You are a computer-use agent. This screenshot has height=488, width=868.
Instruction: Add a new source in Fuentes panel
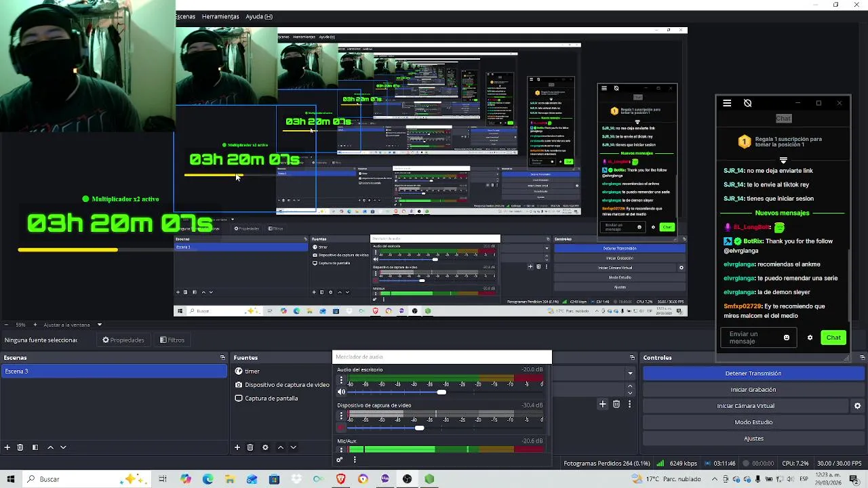pyautogui.click(x=237, y=447)
